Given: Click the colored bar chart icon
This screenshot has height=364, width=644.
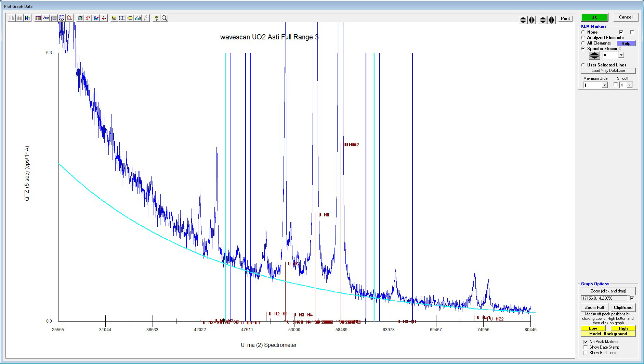Looking at the screenshot, I should click(28, 18).
